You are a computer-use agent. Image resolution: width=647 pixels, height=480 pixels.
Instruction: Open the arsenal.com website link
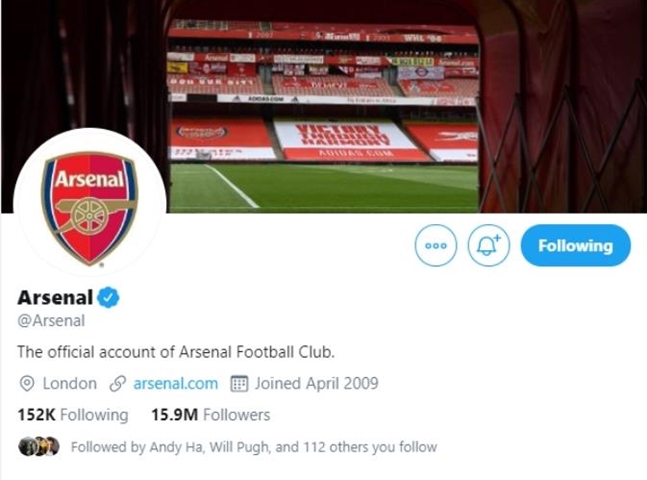click(175, 383)
